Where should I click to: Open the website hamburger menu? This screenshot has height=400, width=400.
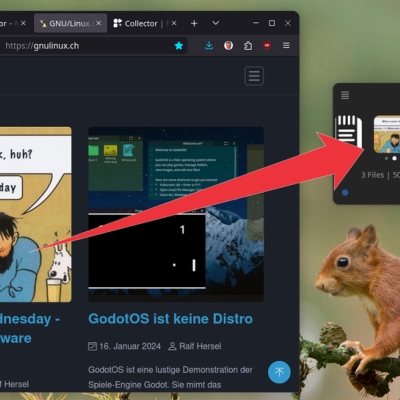click(254, 76)
